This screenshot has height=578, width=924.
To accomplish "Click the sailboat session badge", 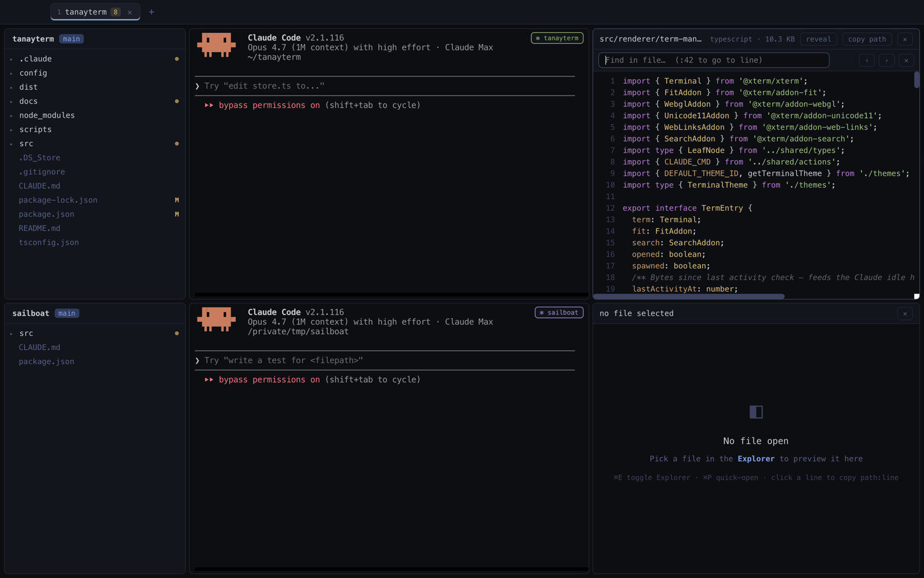I will [559, 313].
